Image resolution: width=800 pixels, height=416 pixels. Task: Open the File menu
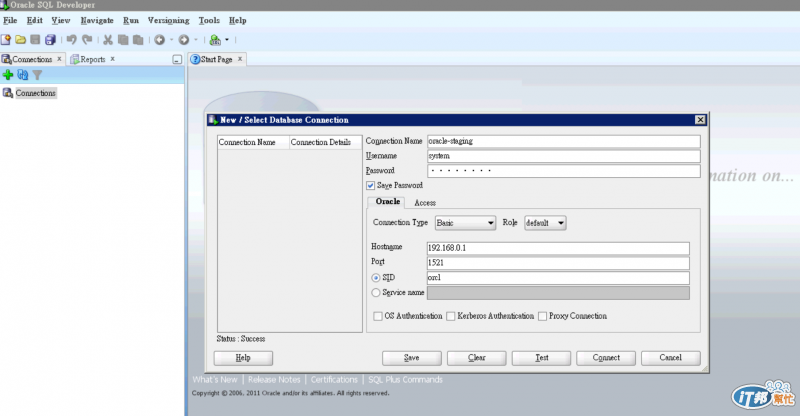tap(10, 20)
